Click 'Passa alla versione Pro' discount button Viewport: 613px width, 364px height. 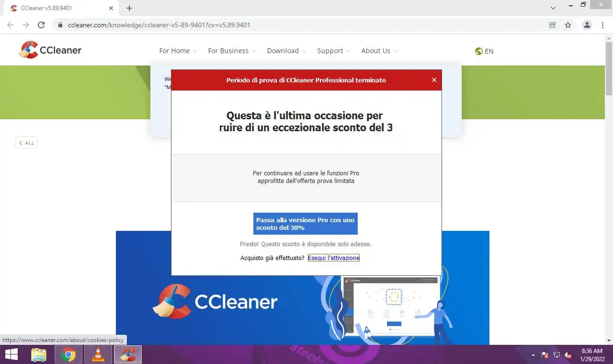(306, 224)
